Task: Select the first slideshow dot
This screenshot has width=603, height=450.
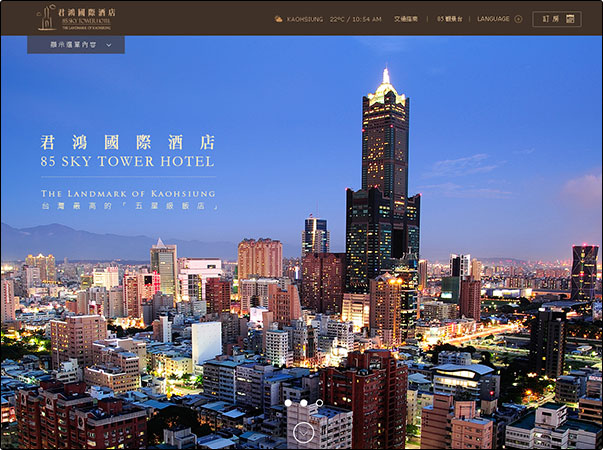Action: coord(288,403)
